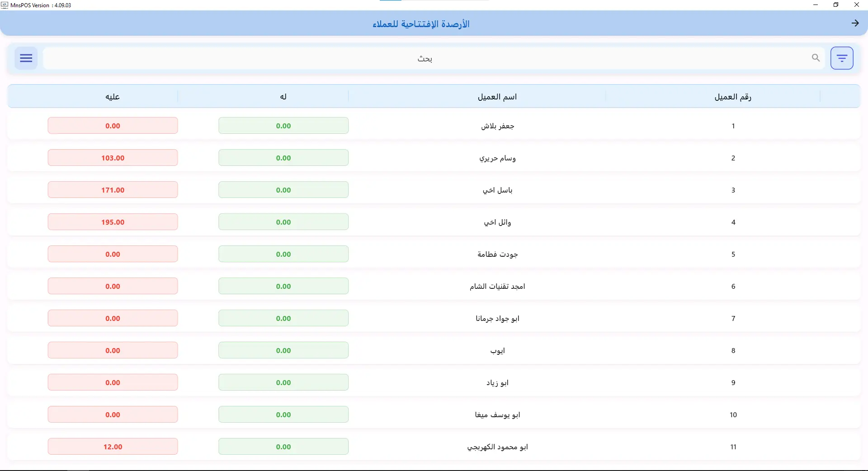Click the له column header
Viewport: 868px width, 471px height.
click(283, 96)
